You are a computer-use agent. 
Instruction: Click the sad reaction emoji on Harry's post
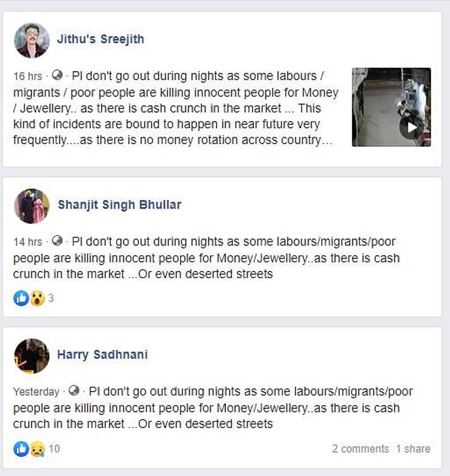pyautogui.click(x=37, y=448)
